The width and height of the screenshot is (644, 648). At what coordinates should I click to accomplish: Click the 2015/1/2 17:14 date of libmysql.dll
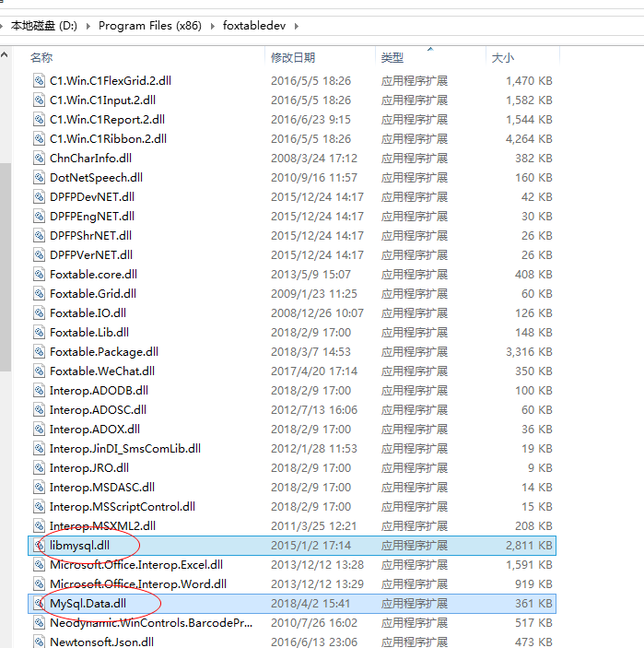pyautogui.click(x=310, y=545)
